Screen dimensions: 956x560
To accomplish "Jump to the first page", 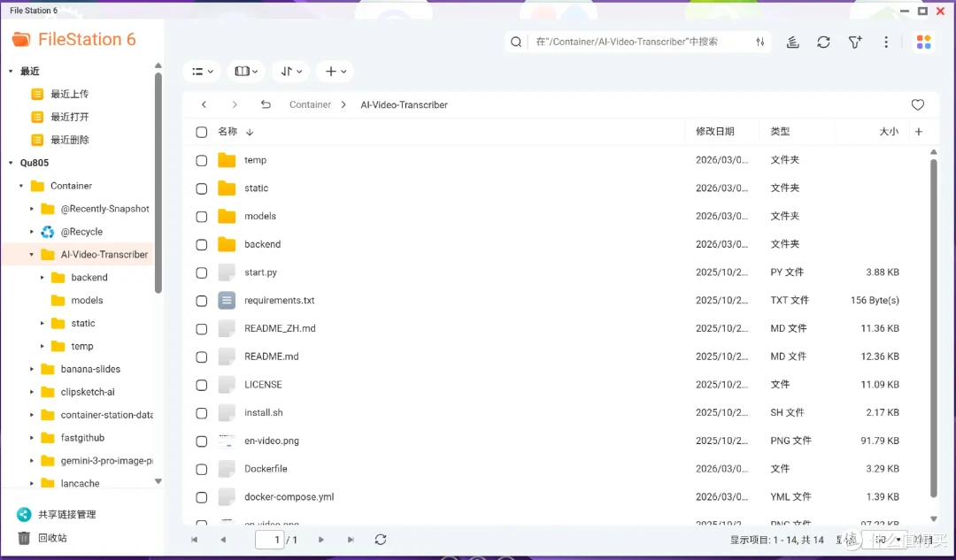I will click(195, 540).
